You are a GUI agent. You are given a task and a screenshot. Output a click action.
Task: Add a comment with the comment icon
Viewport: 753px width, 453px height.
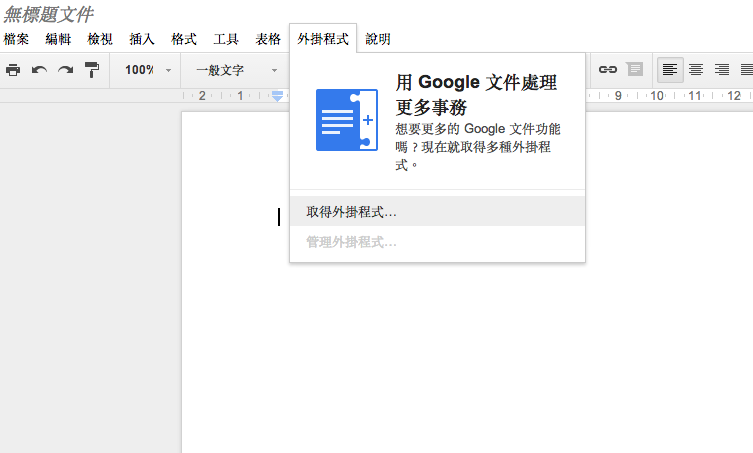634,69
